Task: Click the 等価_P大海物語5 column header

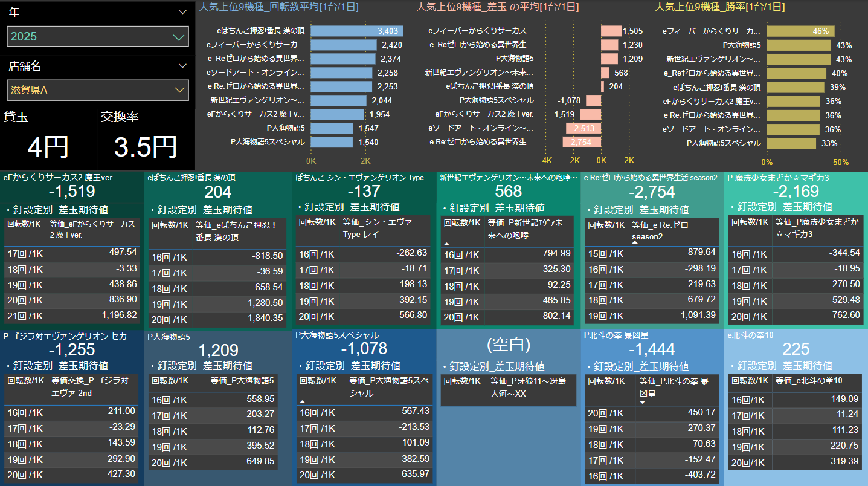Action: pos(242,381)
